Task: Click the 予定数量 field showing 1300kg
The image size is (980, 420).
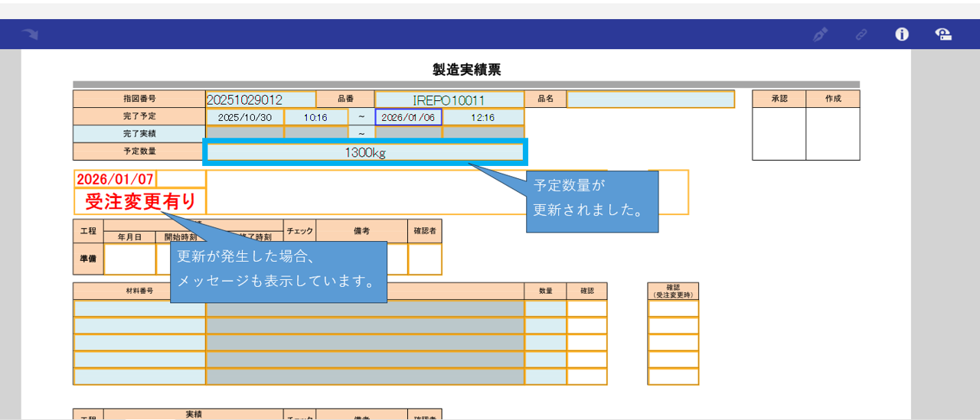Action: [x=364, y=152]
